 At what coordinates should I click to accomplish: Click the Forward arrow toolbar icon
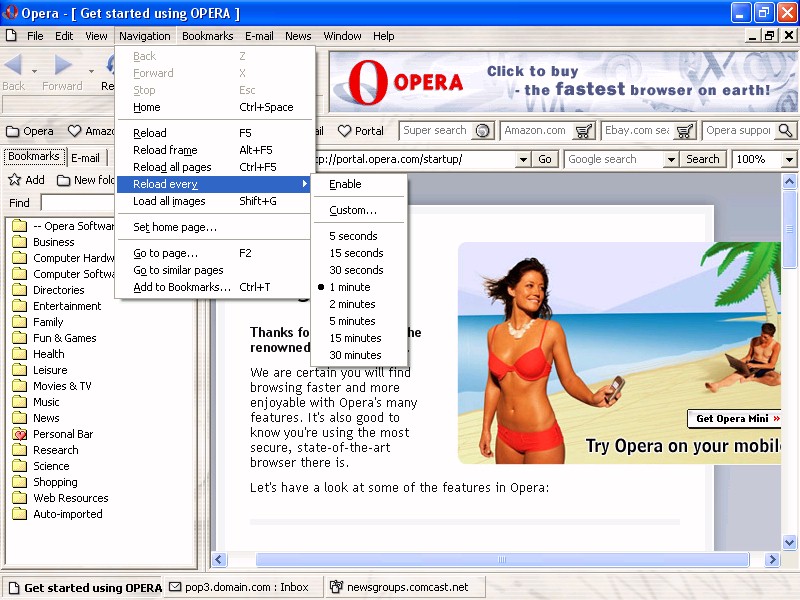[x=63, y=66]
